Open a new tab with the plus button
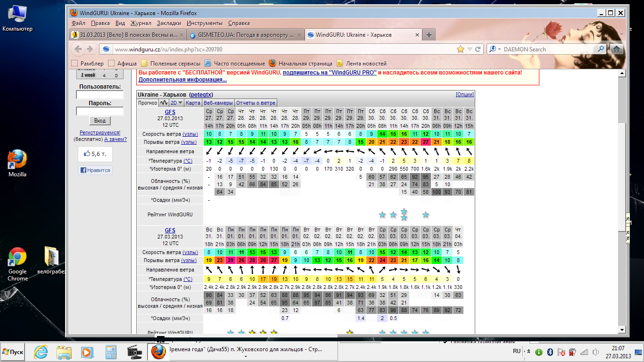Screen dimensions: 644x362 [429, 35]
